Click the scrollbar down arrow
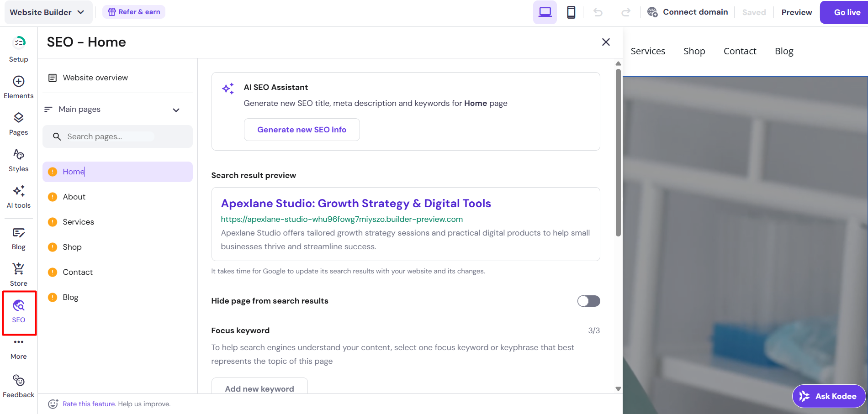Image resolution: width=868 pixels, height=414 pixels. (x=618, y=389)
